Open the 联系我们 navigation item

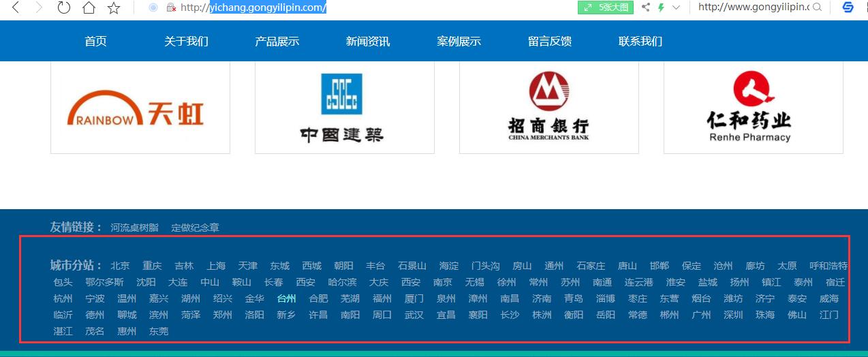640,41
